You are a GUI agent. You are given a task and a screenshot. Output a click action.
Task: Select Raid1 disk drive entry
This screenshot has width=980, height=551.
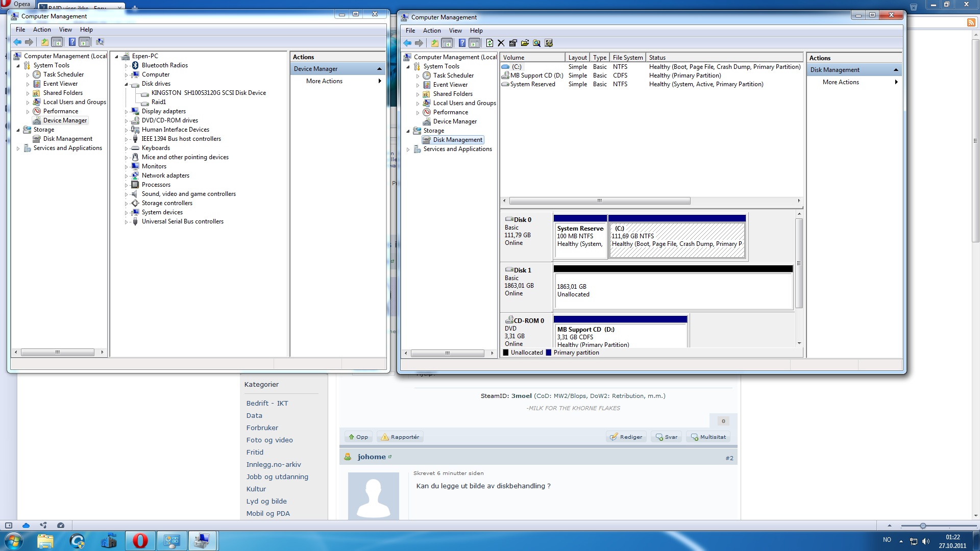158,102
